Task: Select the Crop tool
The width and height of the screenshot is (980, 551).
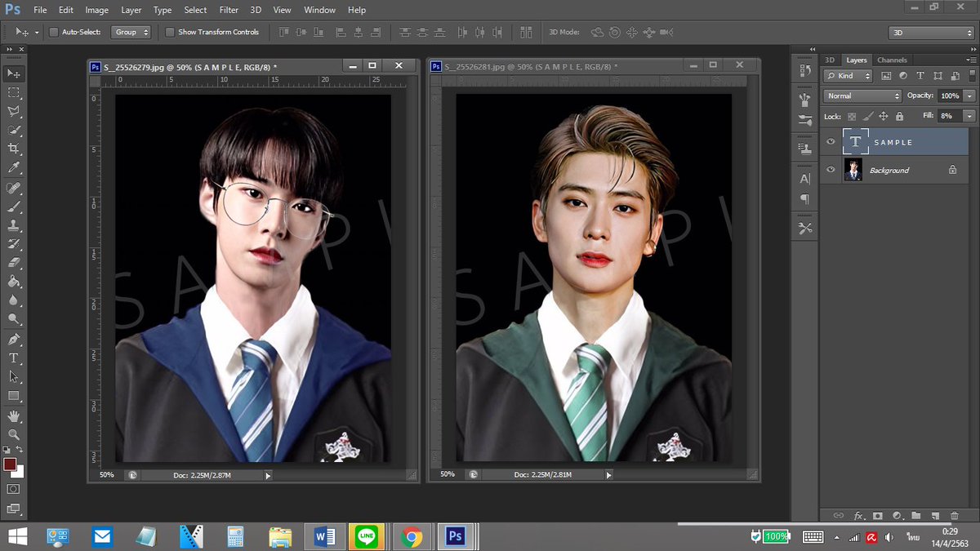Action: point(14,149)
